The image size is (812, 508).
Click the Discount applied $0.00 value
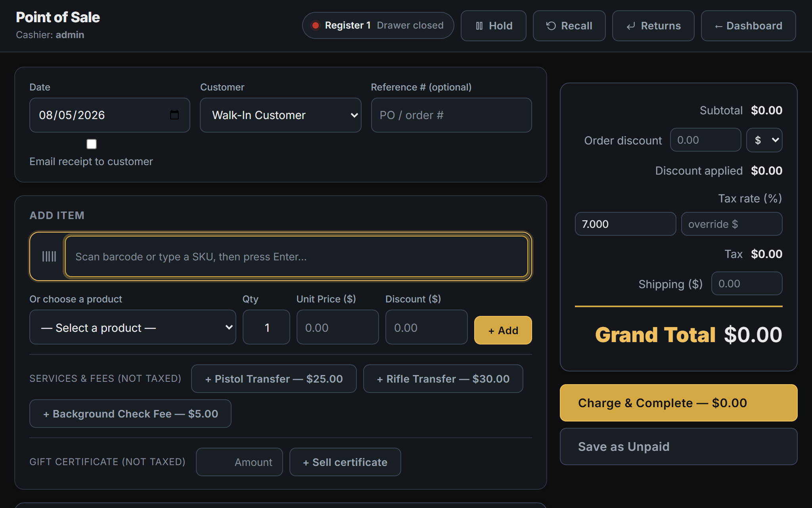pos(766,171)
